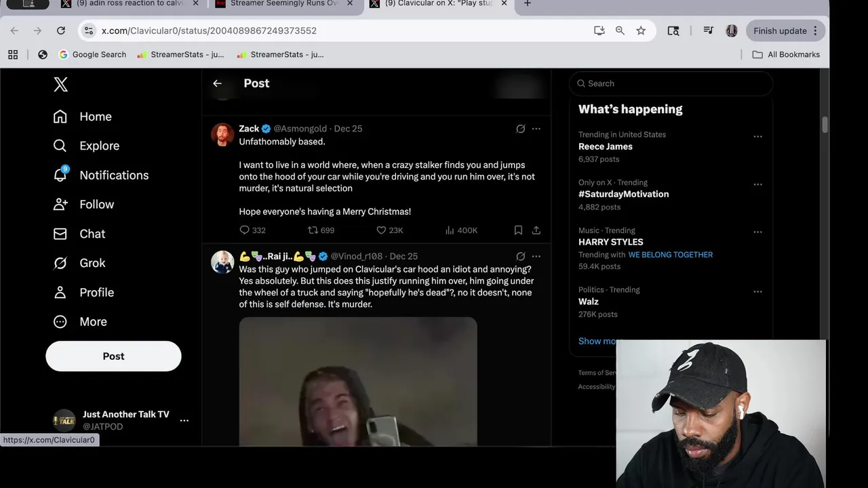Open All Bookmarks folder

pyautogui.click(x=786, y=54)
